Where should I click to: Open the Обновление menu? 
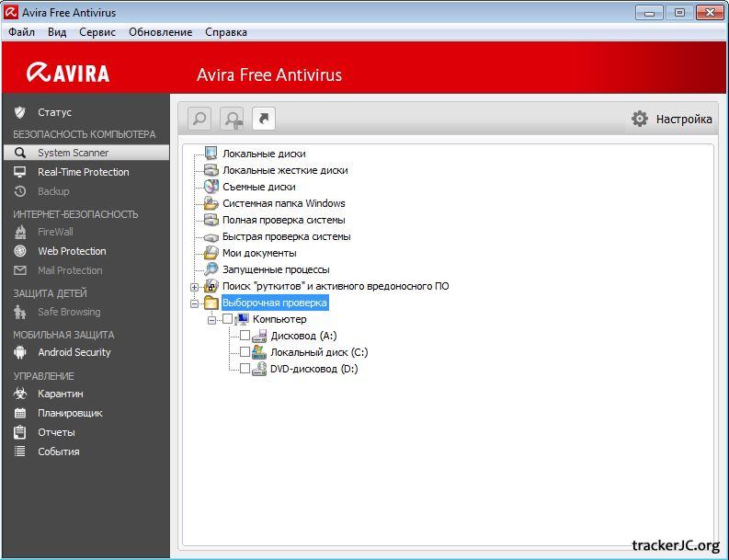coord(160,32)
